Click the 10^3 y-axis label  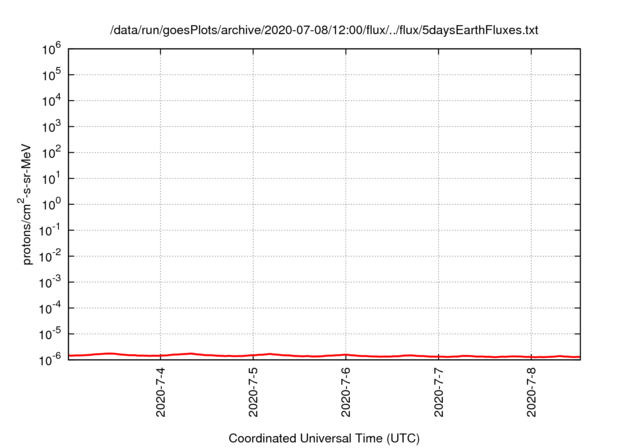(x=51, y=126)
